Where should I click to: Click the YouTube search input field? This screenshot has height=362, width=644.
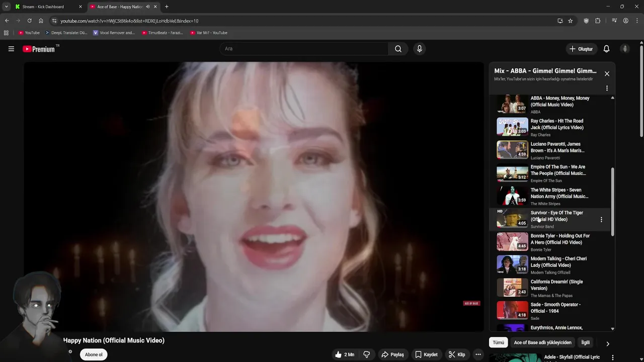(x=304, y=49)
